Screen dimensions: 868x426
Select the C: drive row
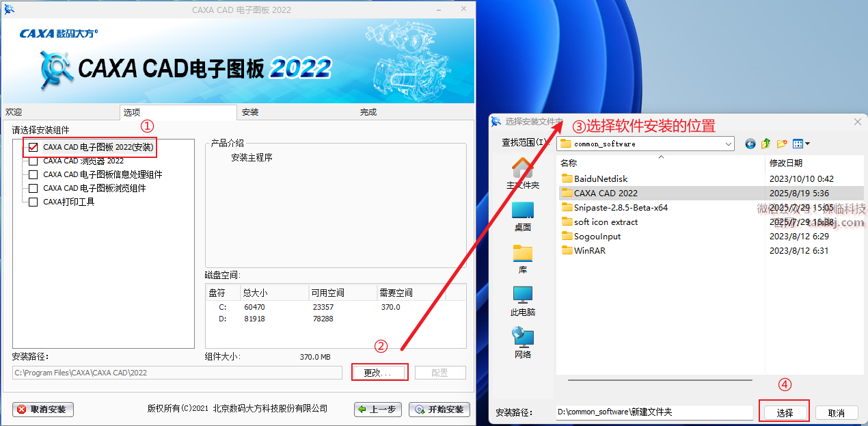point(336,307)
